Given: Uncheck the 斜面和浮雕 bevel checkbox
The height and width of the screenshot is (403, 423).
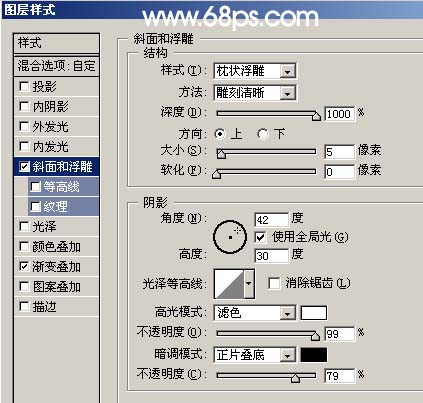Looking at the screenshot, I should (x=24, y=167).
